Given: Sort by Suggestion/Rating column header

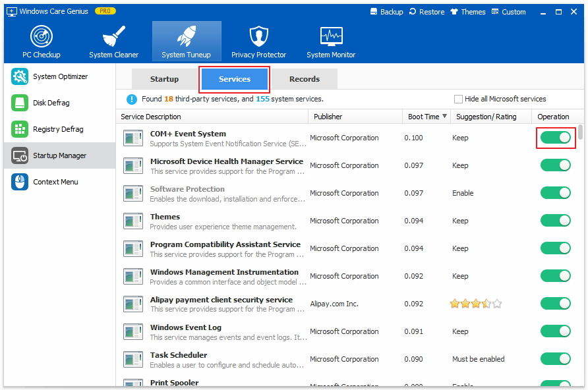Looking at the screenshot, I should point(491,117).
